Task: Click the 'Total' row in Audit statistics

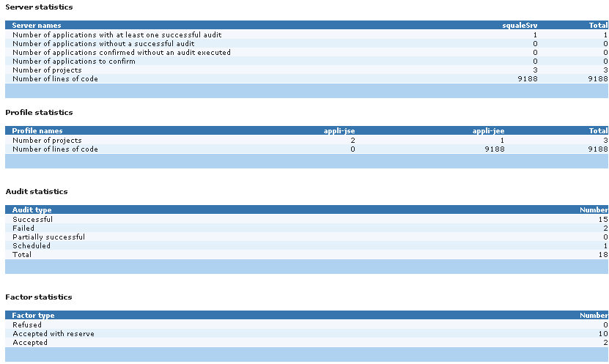Action: pyautogui.click(x=306, y=255)
